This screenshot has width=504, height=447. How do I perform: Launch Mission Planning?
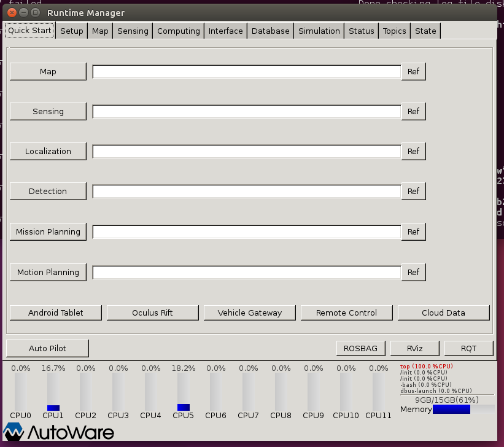click(x=48, y=231)
